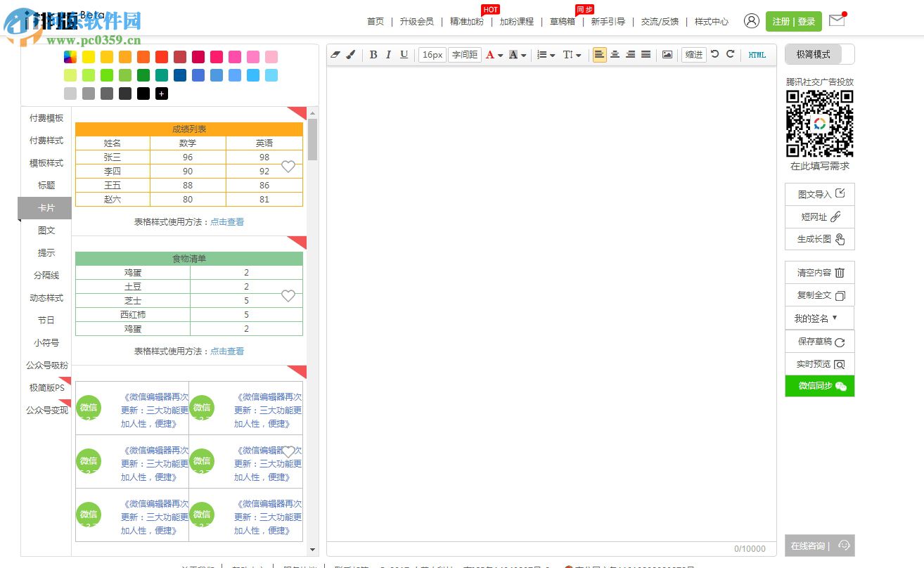Screen dimensions: 924x568
Task: Select 公众号吸粉 sidebar category
Action: point(46,366)
